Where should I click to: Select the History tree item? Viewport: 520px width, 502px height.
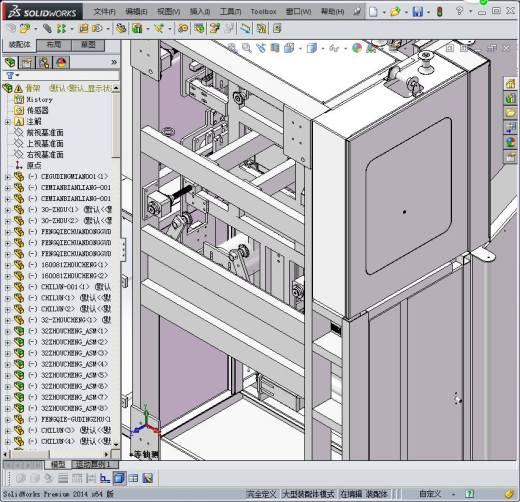click(x=39, y=99)
